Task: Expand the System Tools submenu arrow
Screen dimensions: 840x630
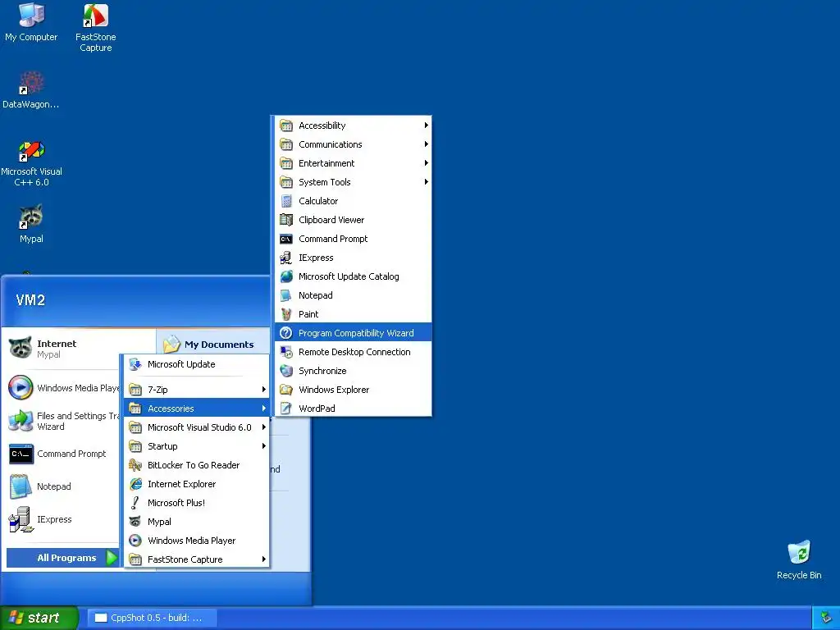Action: click(426, 182)
